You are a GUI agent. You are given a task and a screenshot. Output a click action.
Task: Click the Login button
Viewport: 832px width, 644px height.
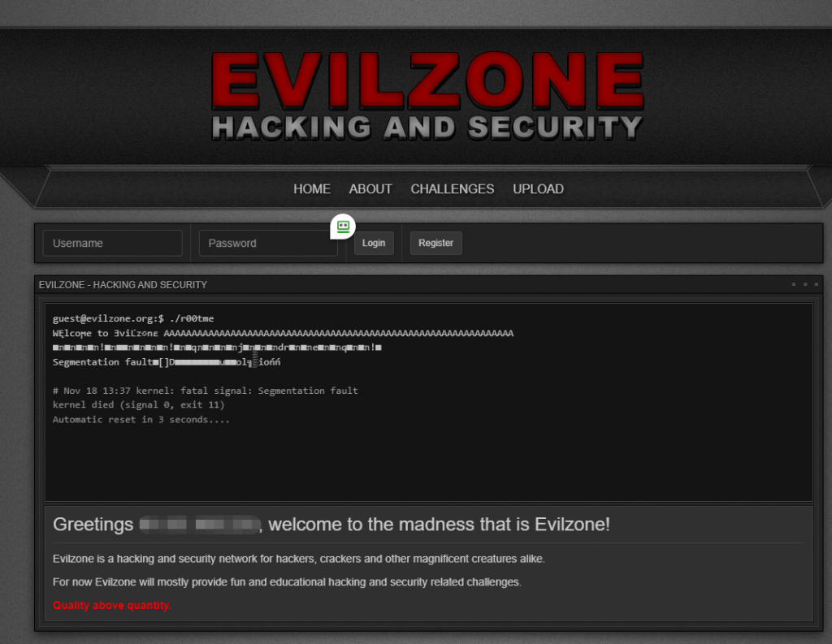click(x=374, y=243)
